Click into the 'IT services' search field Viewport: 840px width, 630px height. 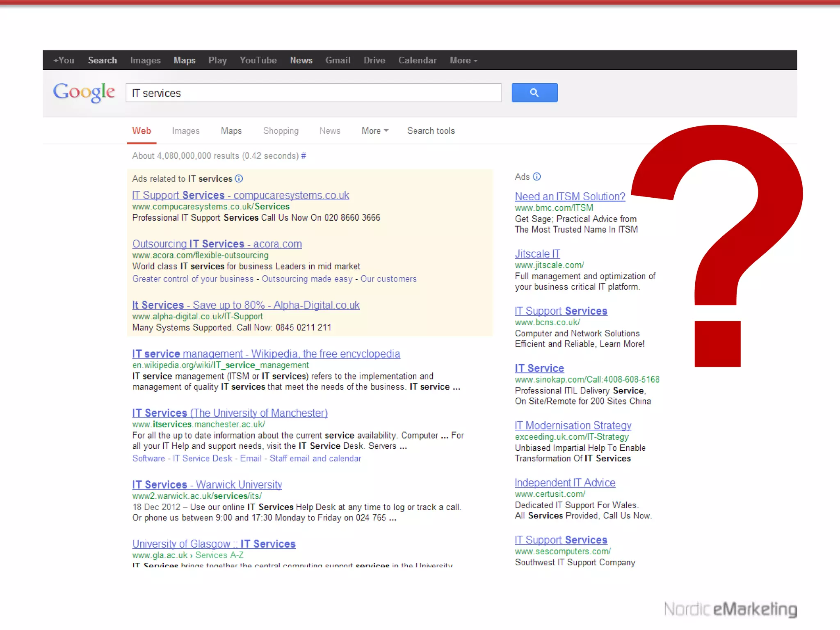coord(313,93)
